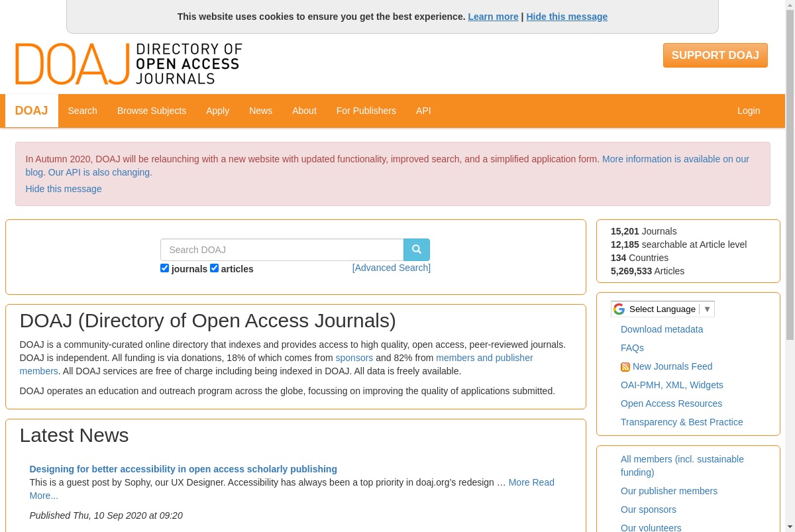This screenshot has height=532, width=795.
Task: Go to the Apply menu item
Action: point(217,111)
